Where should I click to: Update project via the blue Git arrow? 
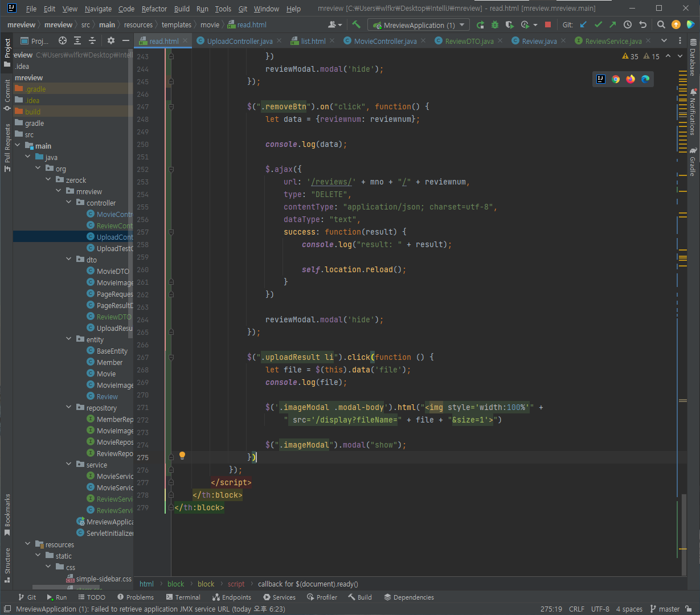(583, 24)
